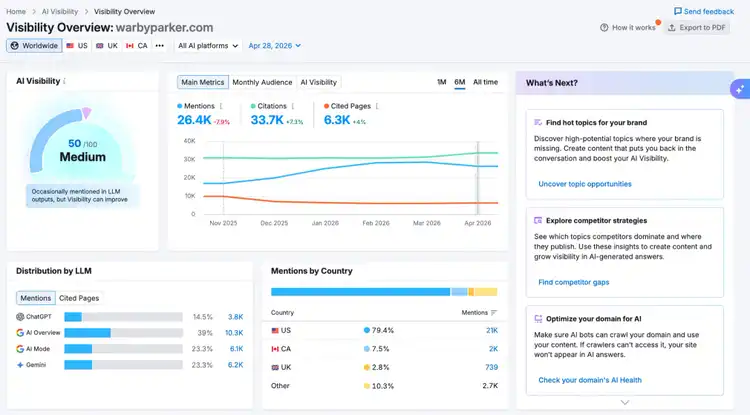Screen dimensions: 750x415
Task: Click How it works link
Action: coord(628,28)
